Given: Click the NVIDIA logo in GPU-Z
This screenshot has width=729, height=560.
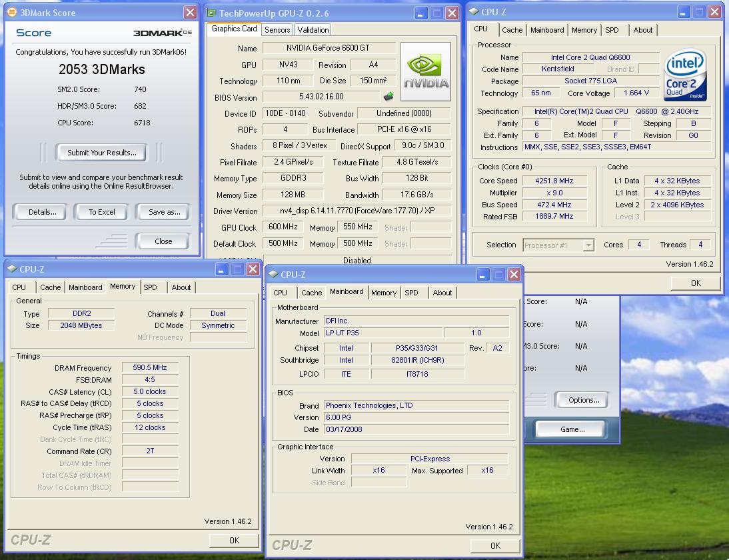Looking at the screenshot, I should 425,71.
